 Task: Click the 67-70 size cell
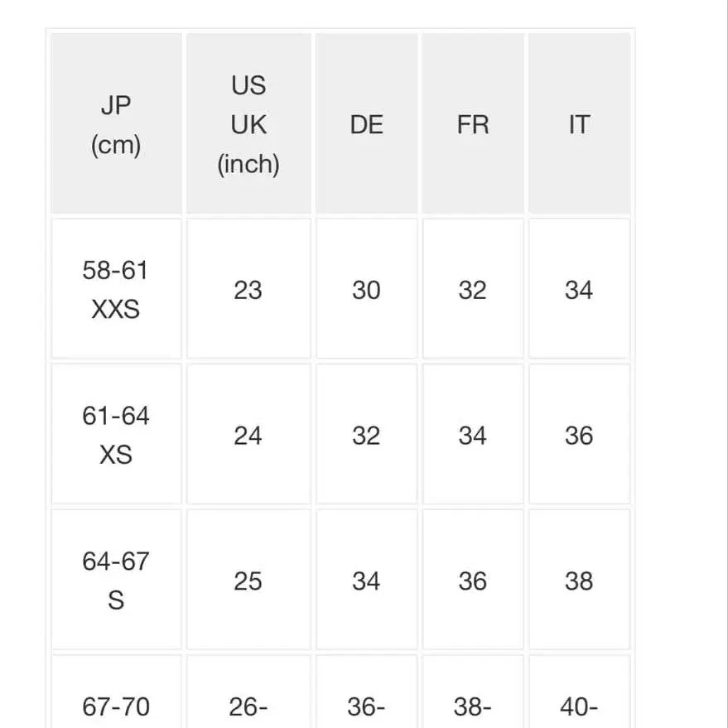pos(116,706)
